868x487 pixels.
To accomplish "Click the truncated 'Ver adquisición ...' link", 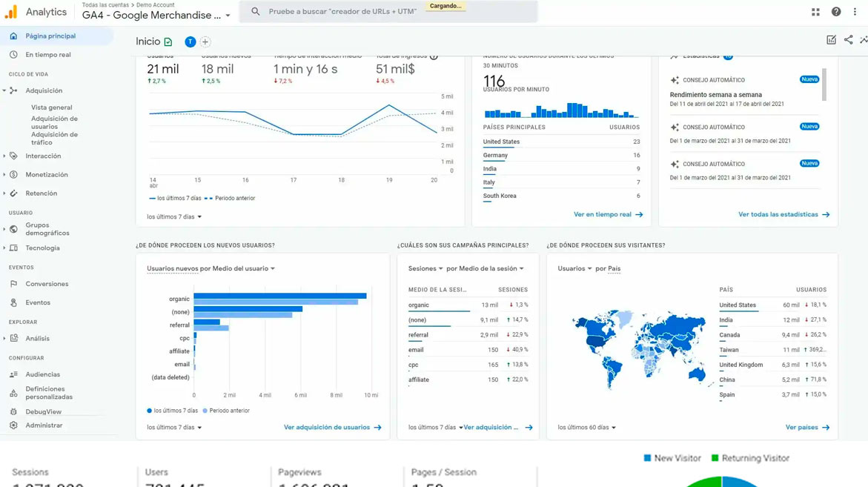I will point(497,427).
